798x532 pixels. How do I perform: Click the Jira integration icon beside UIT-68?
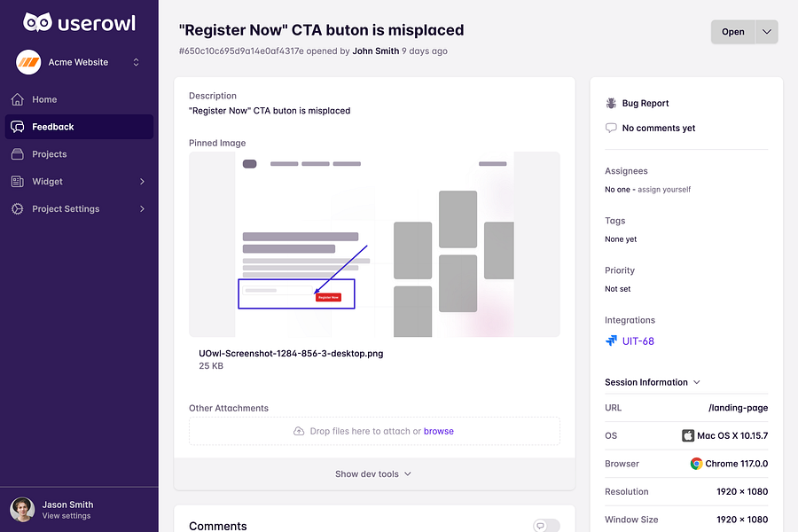611,340
